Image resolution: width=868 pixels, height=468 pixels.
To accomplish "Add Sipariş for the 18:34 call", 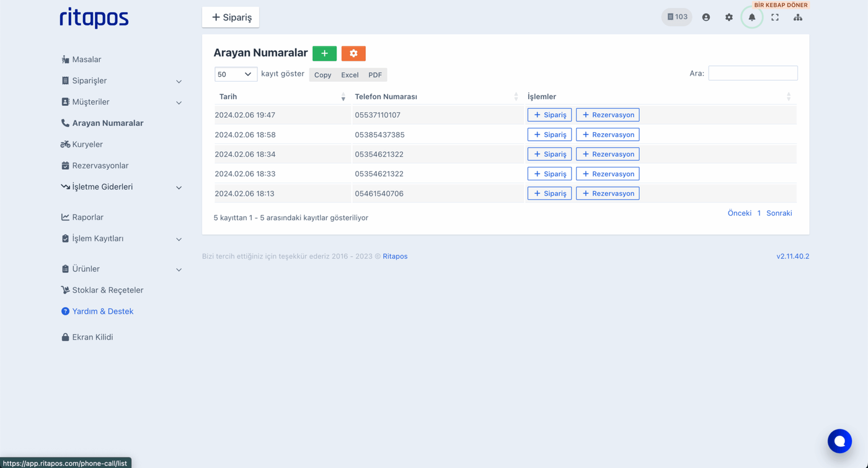I will [x=549, y=154].
